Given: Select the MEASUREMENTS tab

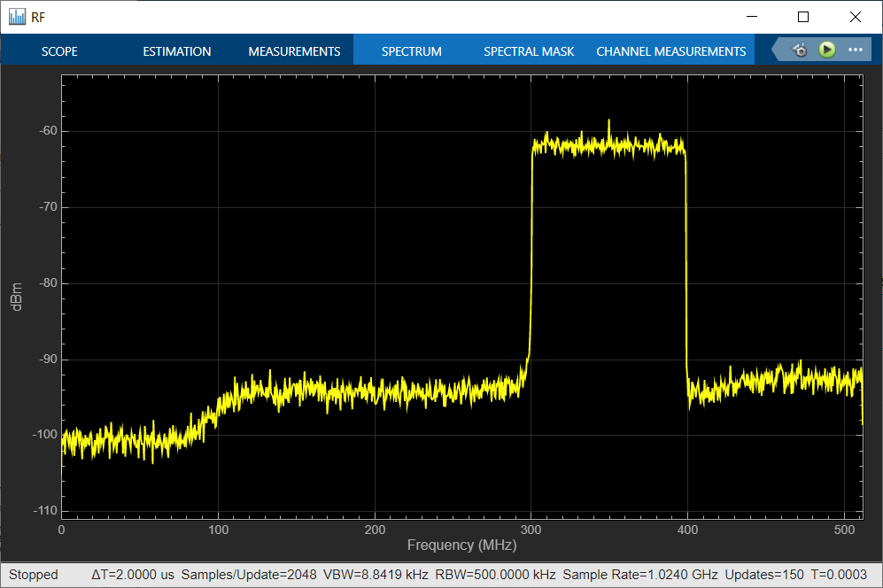Looking at the screenshot, I should coord(294,51).
